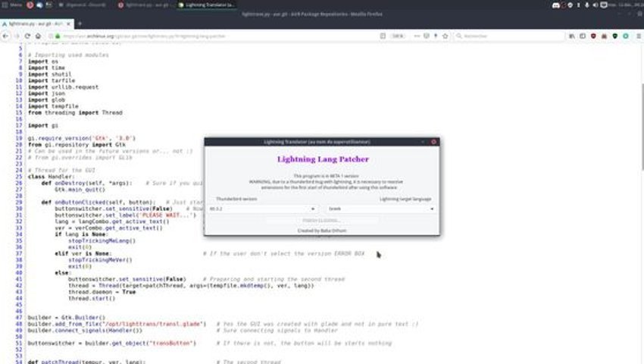Select the lighttrans.py browser tab in Firefox

(x=36, y=24)
